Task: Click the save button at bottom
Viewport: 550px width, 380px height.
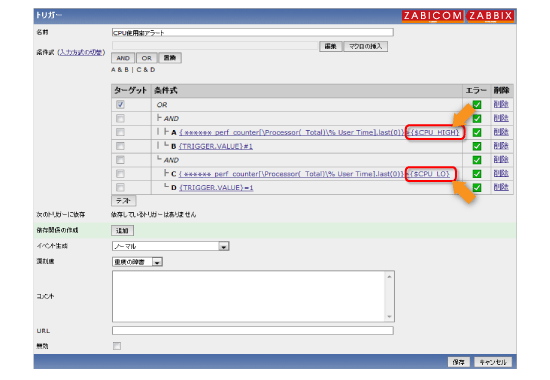Action: [x=458, y=362]
